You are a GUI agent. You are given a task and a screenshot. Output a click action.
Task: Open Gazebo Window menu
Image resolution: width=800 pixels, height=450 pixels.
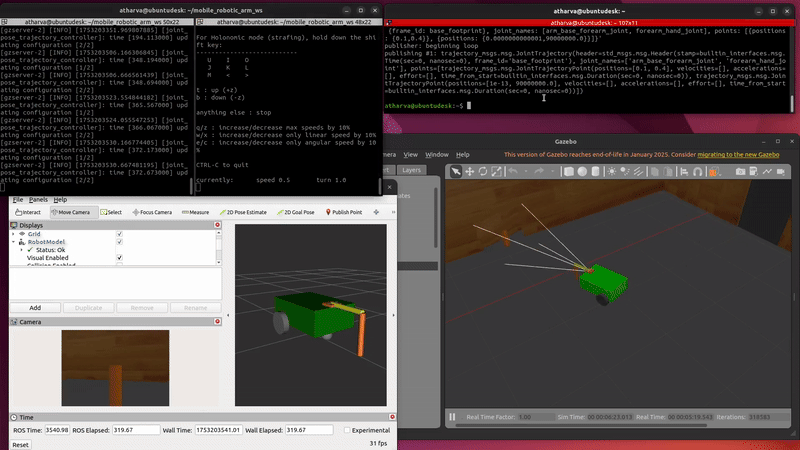pyautogui.click(x=437, y=155)
